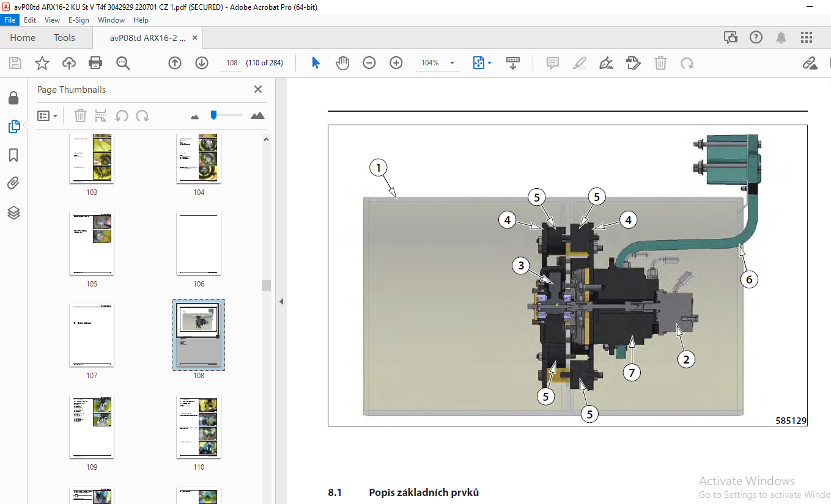Open the notifications bell
Viewport: 831px width, 504px height.
point(781,38)
